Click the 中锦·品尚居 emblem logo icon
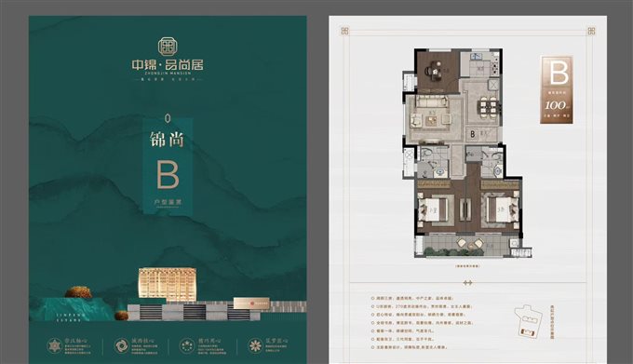Screen dimensions: 633x364 tap(168, 47)
